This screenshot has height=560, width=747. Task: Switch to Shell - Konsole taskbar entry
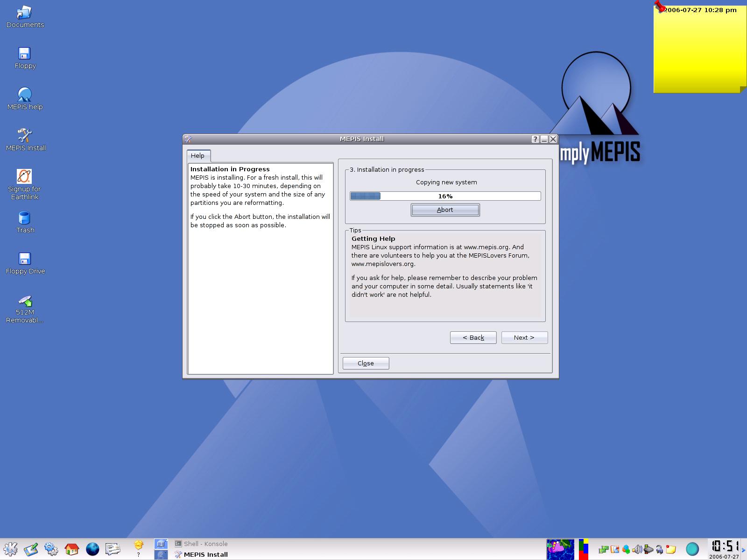pyautogui.click(x=201, y=544)
